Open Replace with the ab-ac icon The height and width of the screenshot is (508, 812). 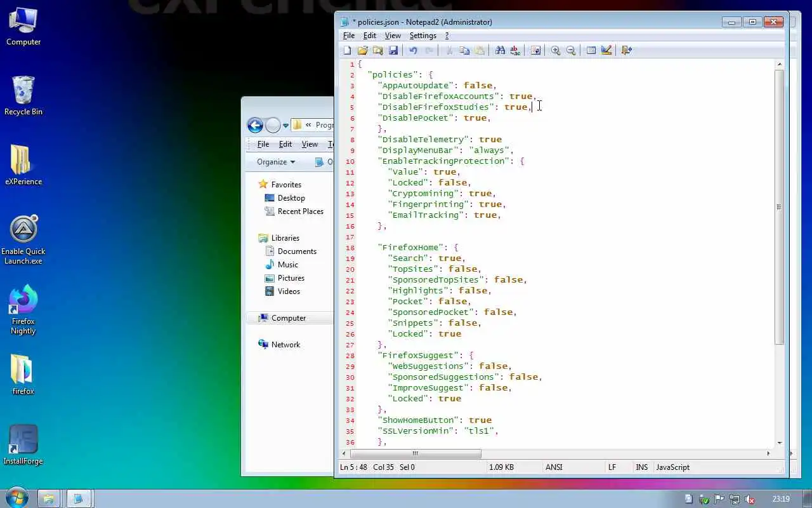[x=515, y=50]
